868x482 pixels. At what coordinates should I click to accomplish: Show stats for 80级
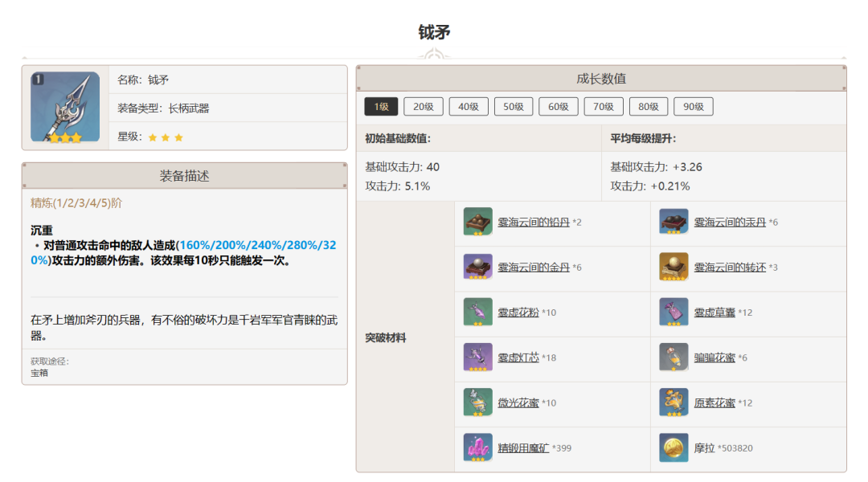649,107
